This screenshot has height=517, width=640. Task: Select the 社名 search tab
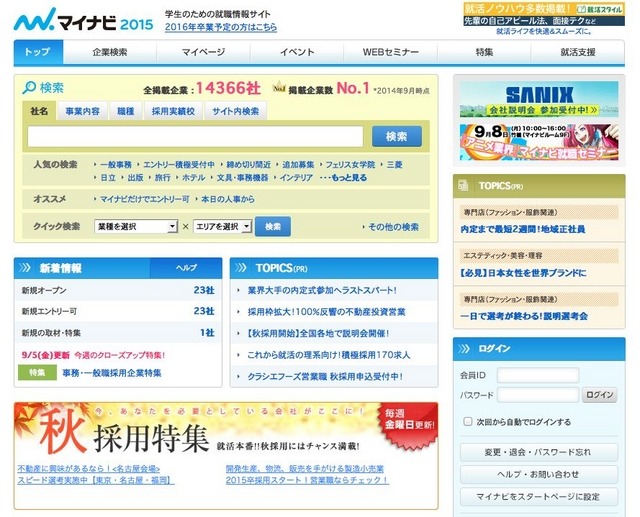39,111
